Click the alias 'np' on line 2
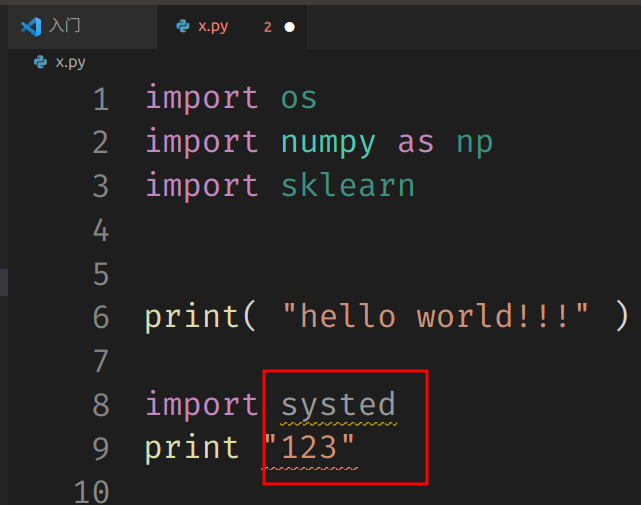Screen dimensions: 641x505 [x=475, y=144]
